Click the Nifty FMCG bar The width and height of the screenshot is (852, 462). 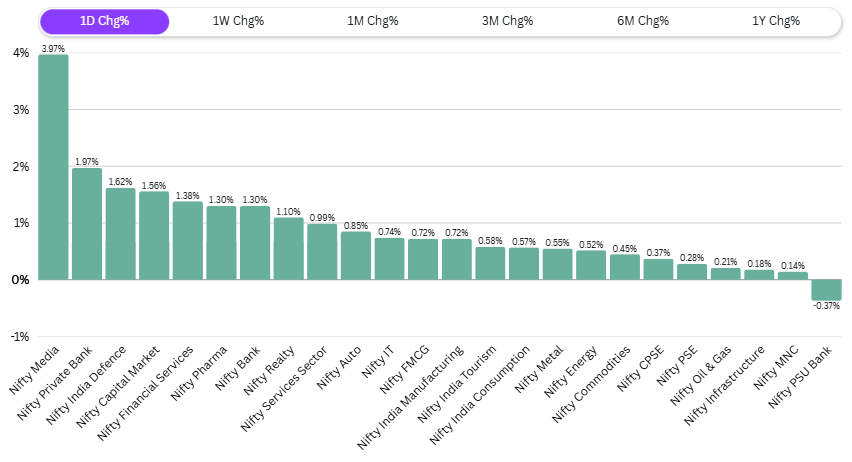tap(423, 259)
